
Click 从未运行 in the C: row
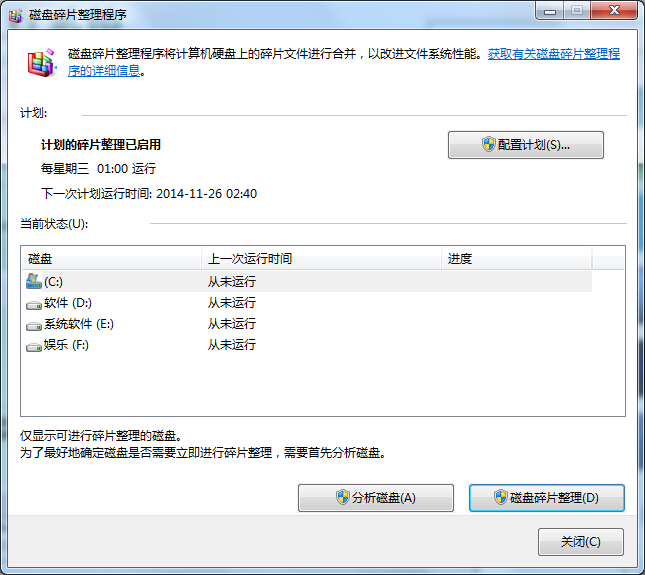click(232, 281)
